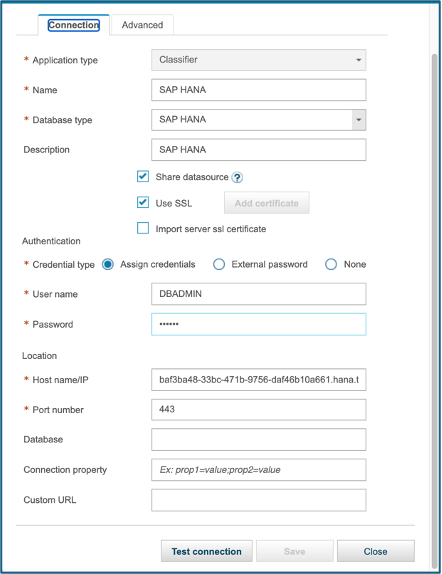The height and width of the screenshot is (574, 442).
Task: Click the Authentication section label
Action: [51, 241]
